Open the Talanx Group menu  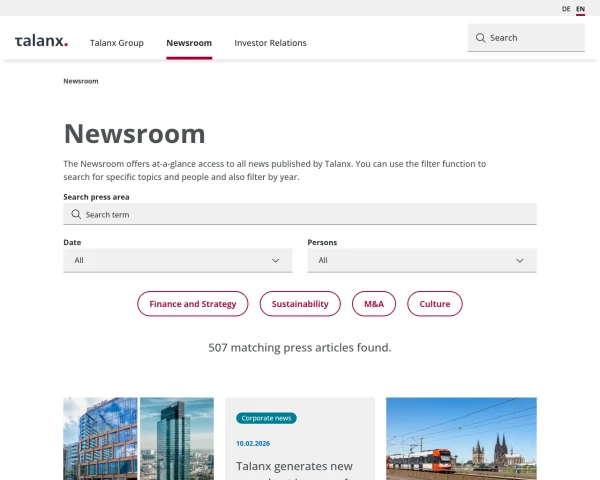[x=117, y=43]
